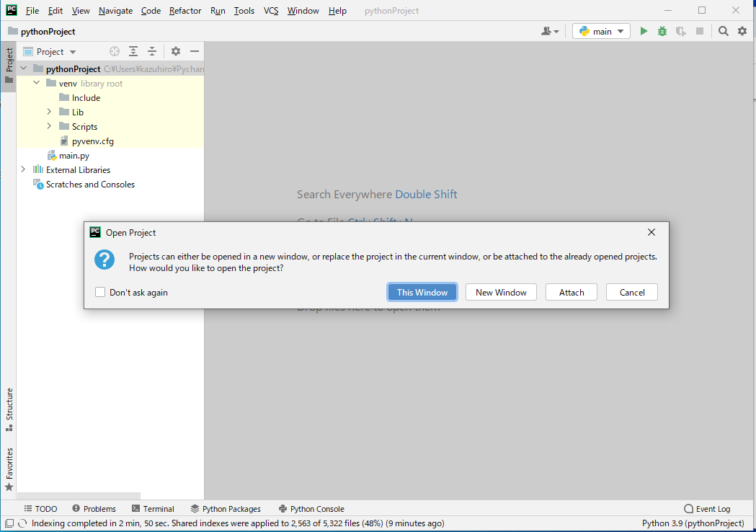The height and width of the screenshot is (532, 756).
Task: Open the main run configuration dropdown
Action: pyautogui.click(x=602, y=31)
